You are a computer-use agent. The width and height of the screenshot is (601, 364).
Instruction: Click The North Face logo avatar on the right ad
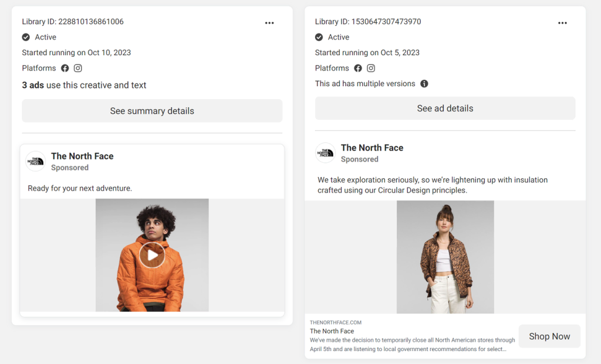point(326,153)
